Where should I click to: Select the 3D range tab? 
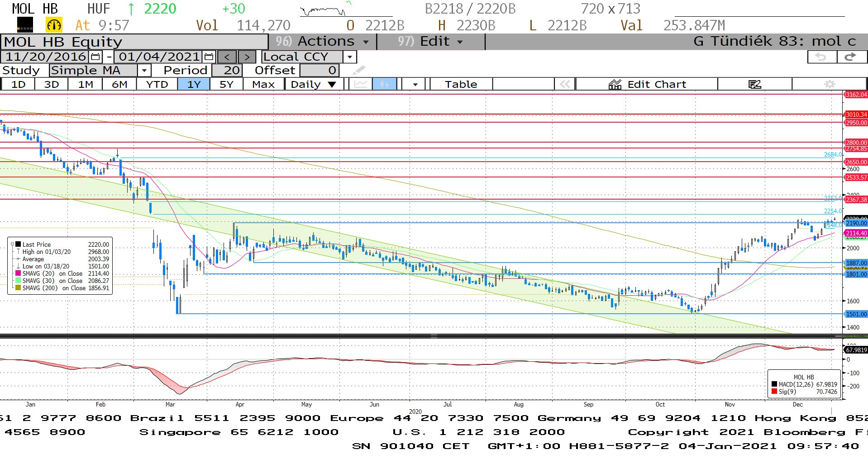(52, 84)
